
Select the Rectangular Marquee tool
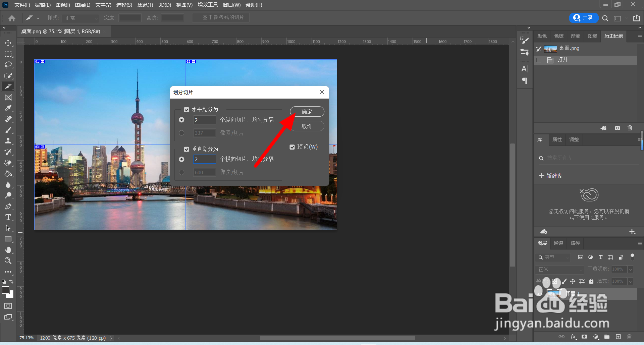click(x=8, y=54)
